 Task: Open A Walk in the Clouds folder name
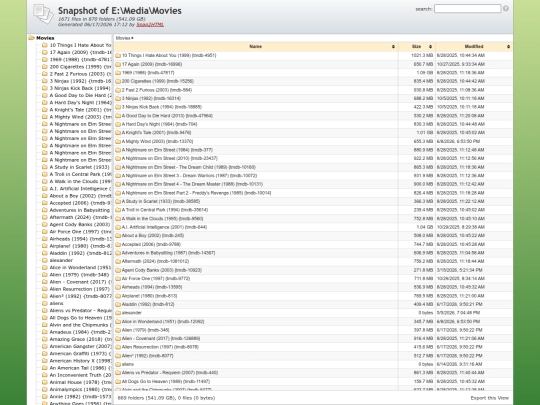click(x=162, y=219)
